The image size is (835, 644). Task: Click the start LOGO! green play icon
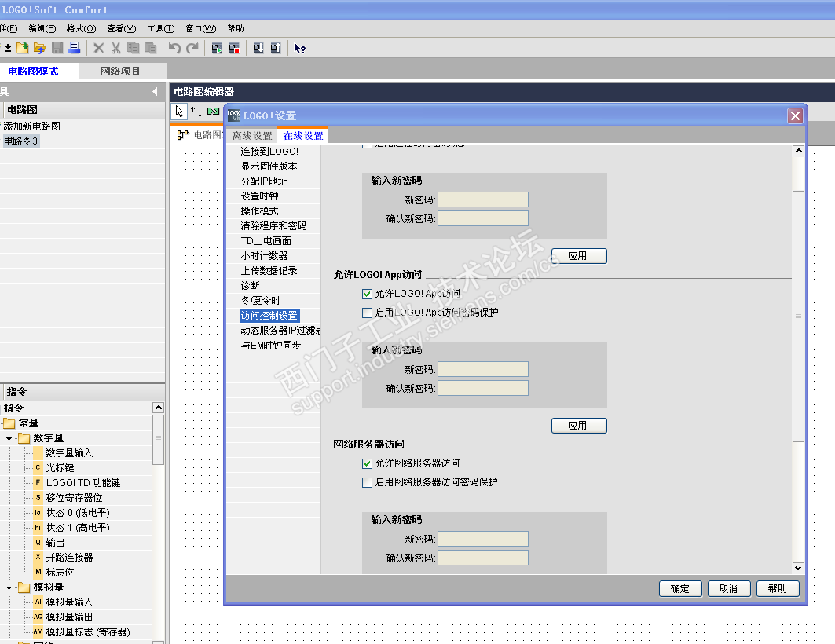click(x=217, y=48)
